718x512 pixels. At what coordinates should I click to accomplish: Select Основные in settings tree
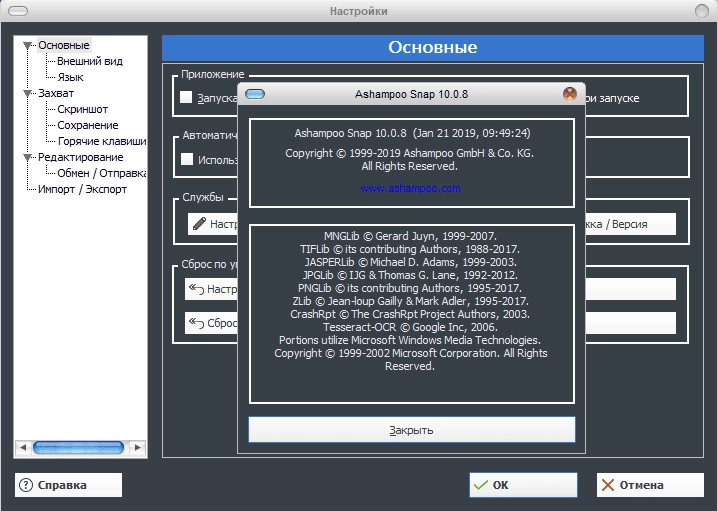click(64, 45)
